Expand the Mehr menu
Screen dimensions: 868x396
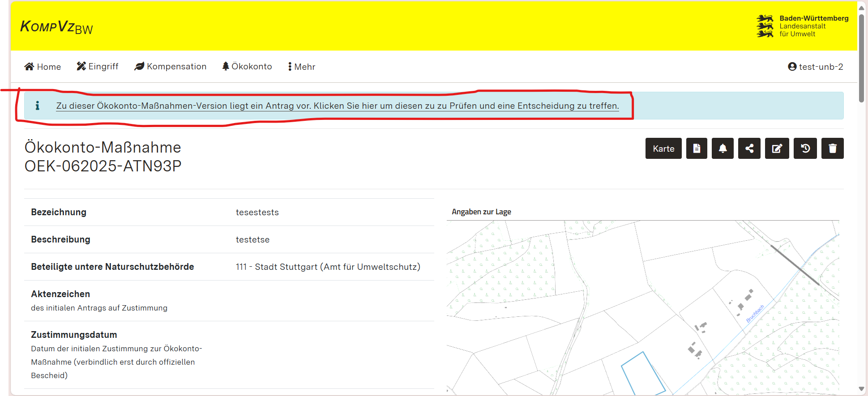tap(302, 67)
